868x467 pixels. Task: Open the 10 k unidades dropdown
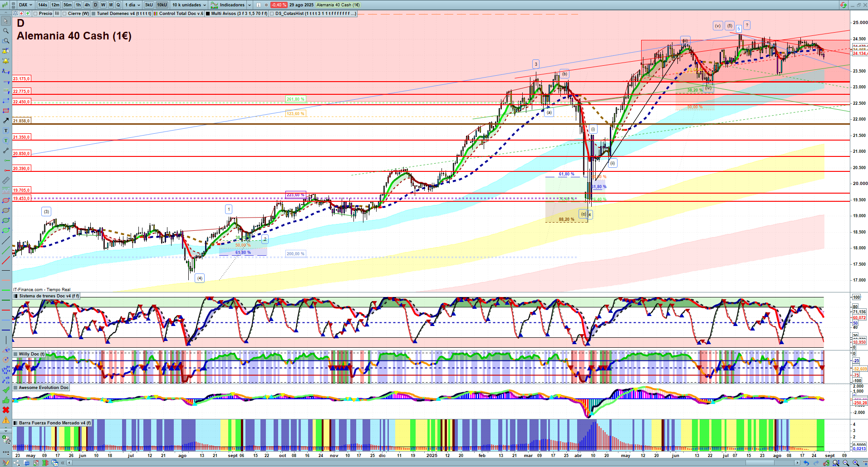pyautogui.click(x=189, y=5)
